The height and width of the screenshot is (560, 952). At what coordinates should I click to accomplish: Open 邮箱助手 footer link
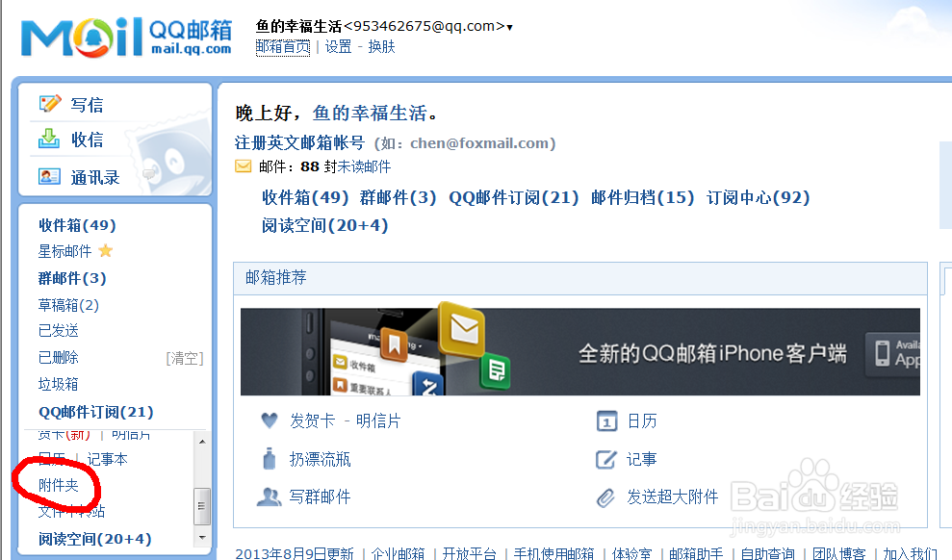tap(696, 552)
